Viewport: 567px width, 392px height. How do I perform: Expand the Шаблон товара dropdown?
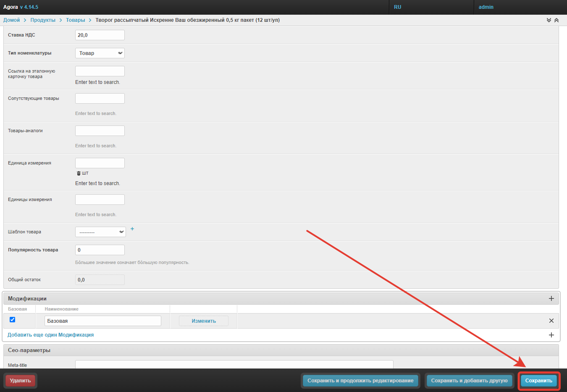pyautogui.click(x=100, y=232)
